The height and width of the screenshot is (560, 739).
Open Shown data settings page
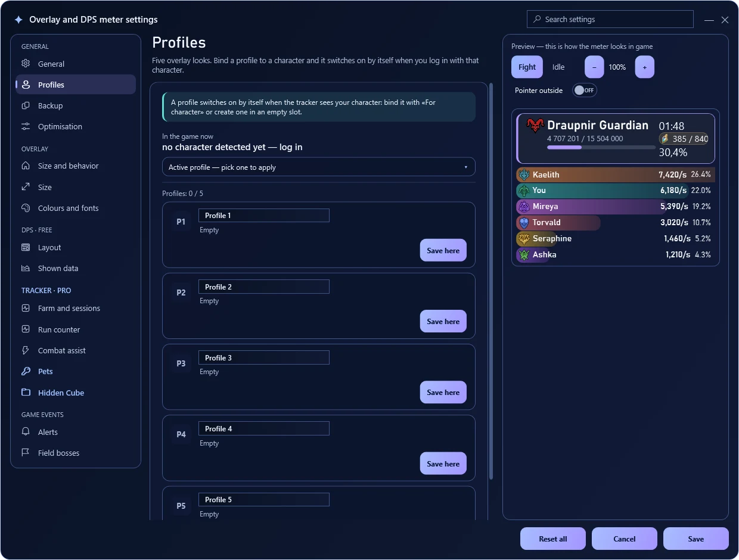[76, 268]
